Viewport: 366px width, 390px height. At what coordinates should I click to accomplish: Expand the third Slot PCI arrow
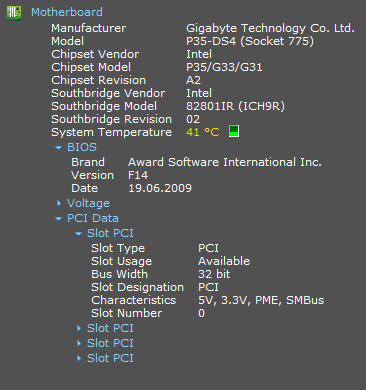click(79, 343)
